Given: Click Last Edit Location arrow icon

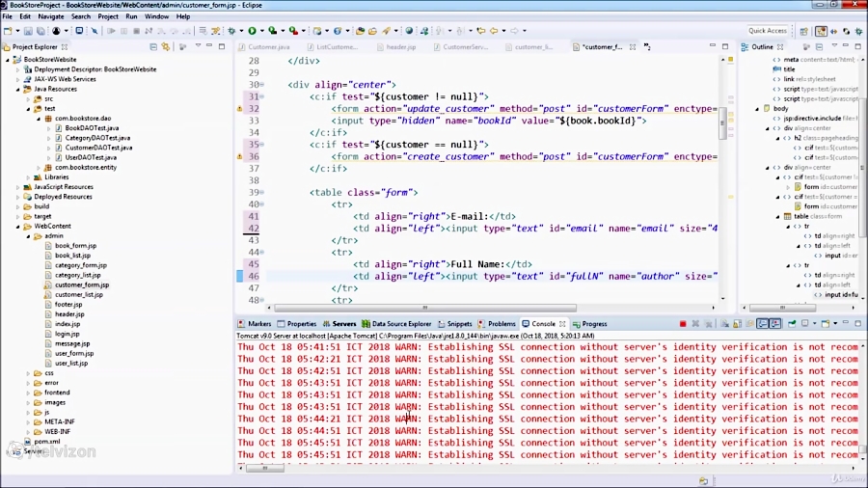Looking at the screenshot, I should (480, 31).
